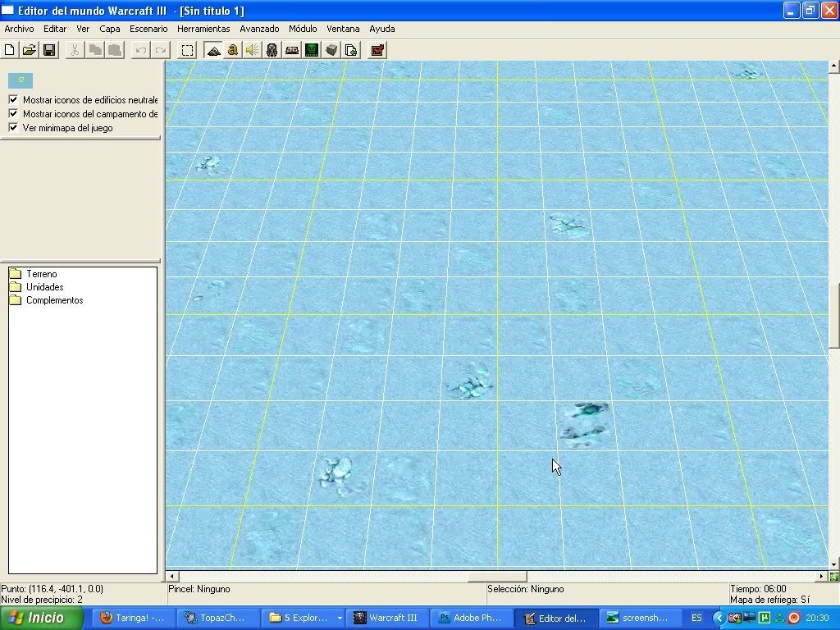
Task: Switch to the screensh... taskbar button
Action: click(x=639, y=619)
